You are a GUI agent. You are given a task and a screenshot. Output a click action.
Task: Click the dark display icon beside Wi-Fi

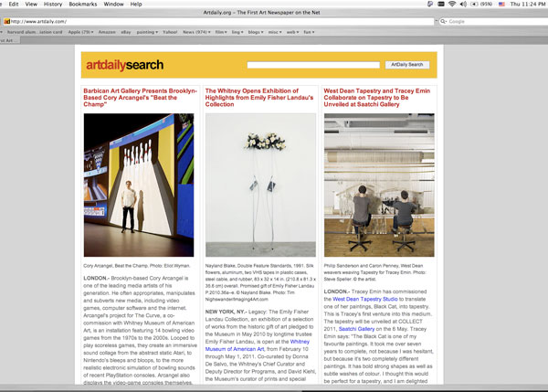click(441, 5)
